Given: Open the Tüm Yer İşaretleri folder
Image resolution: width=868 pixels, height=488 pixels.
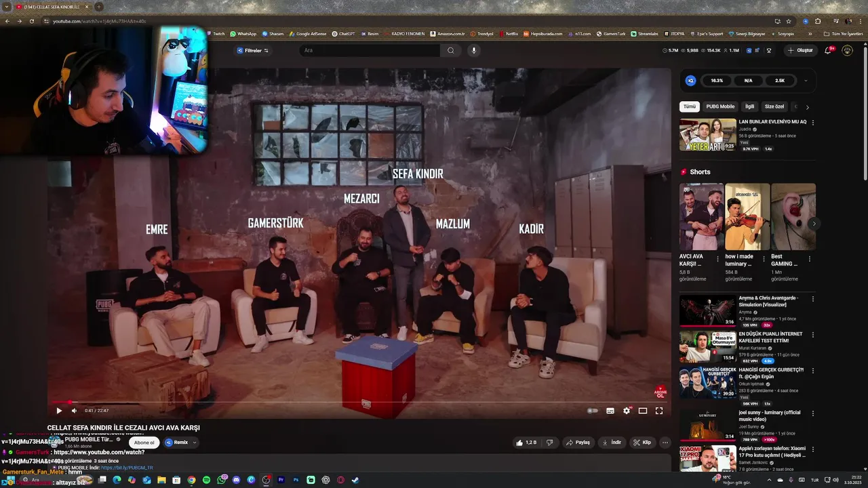Looking at the screenshot, I should (843, 33).
